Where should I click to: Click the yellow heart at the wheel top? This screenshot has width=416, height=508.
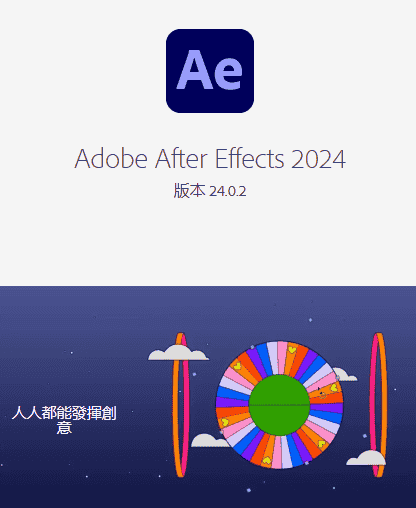pyautogui.click(x=292, y=350)
